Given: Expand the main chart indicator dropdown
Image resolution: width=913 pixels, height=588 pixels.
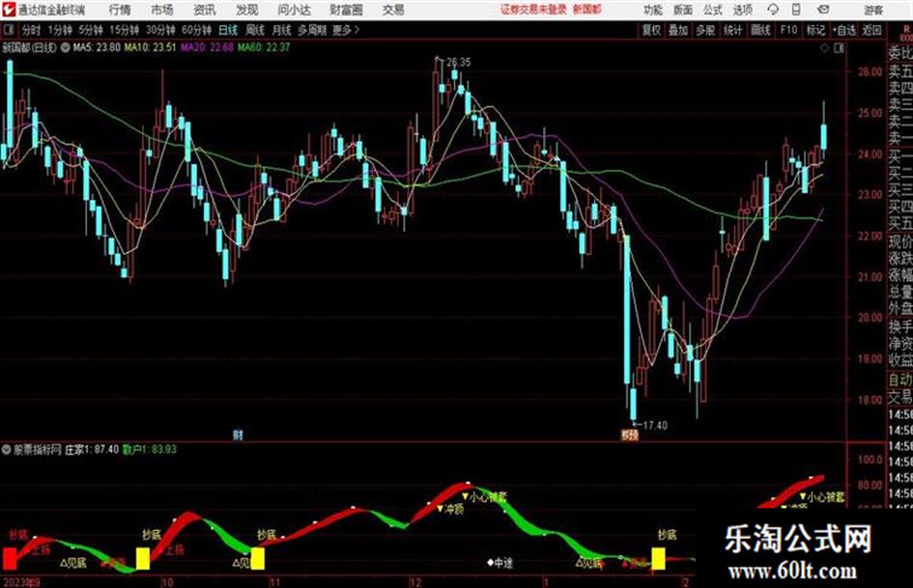Looking at the screenshot, I should click(66, 47).
